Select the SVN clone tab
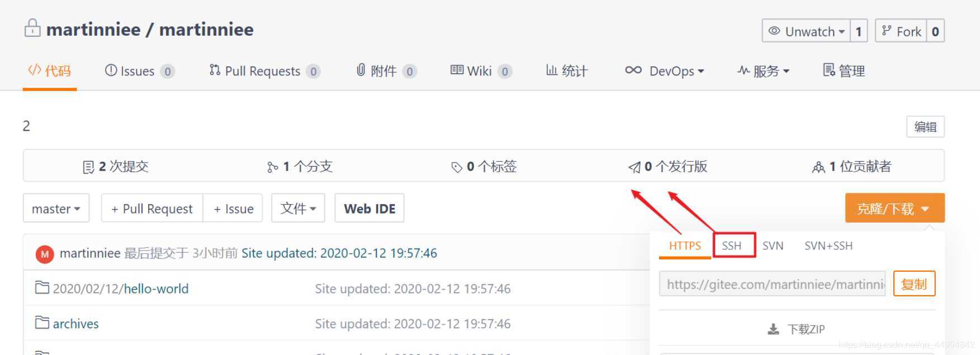Screen dimensions: 980x355 [x=773, y=246]
